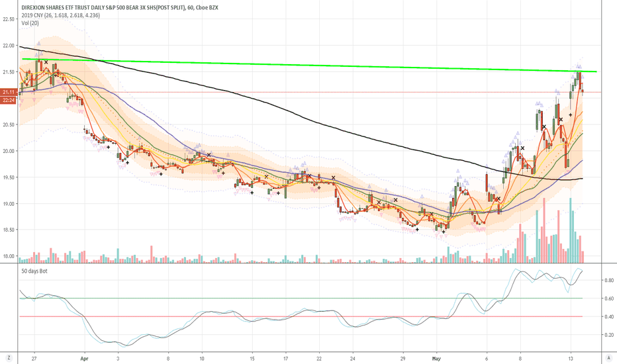Toggle the A auto-scale button in the bottom-right corner

(x=608, y=358)
